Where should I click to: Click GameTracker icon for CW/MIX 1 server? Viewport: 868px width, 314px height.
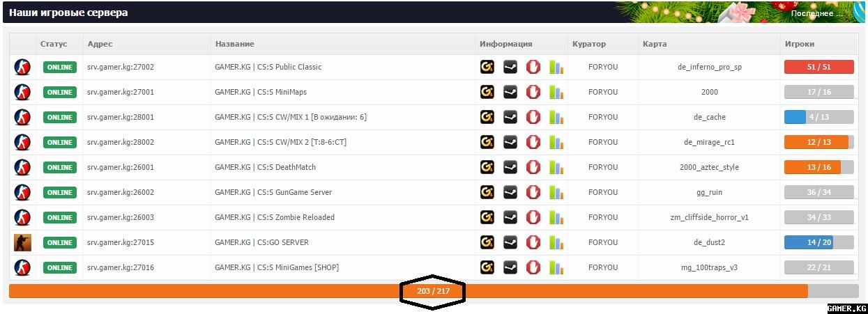tap(487, 117)
